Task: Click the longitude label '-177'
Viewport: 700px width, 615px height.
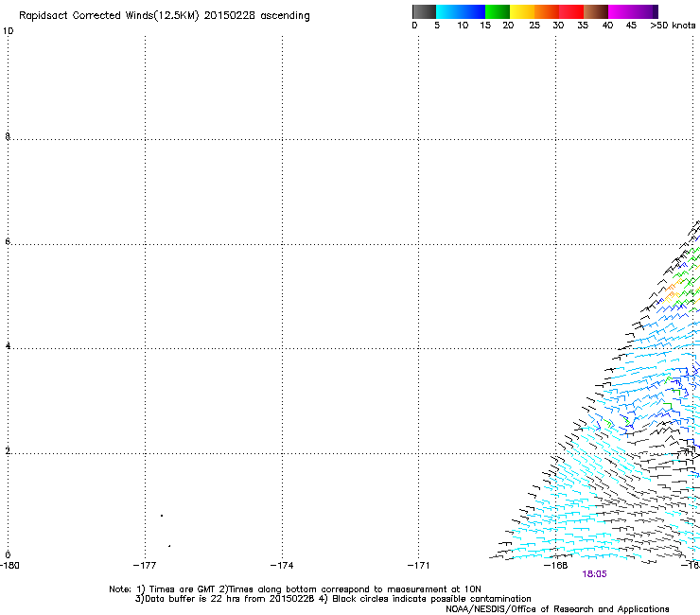Action: pyautogui.click(x=145, y=566)
